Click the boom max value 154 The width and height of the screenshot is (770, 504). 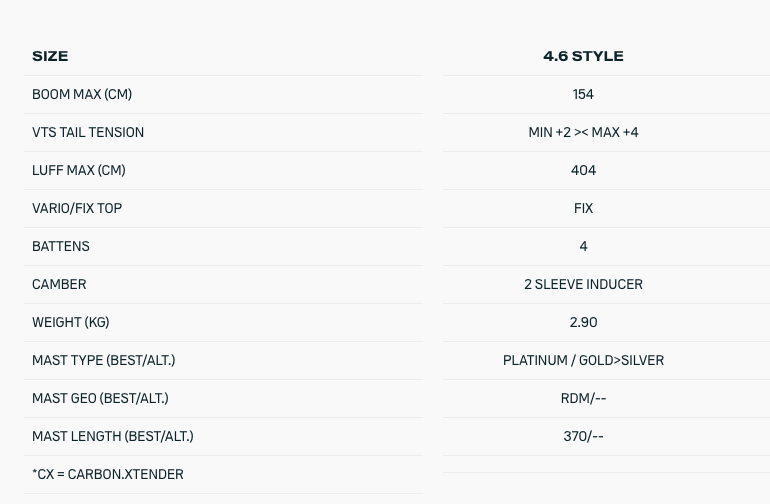pyautogui.click(x=583, y=94)
